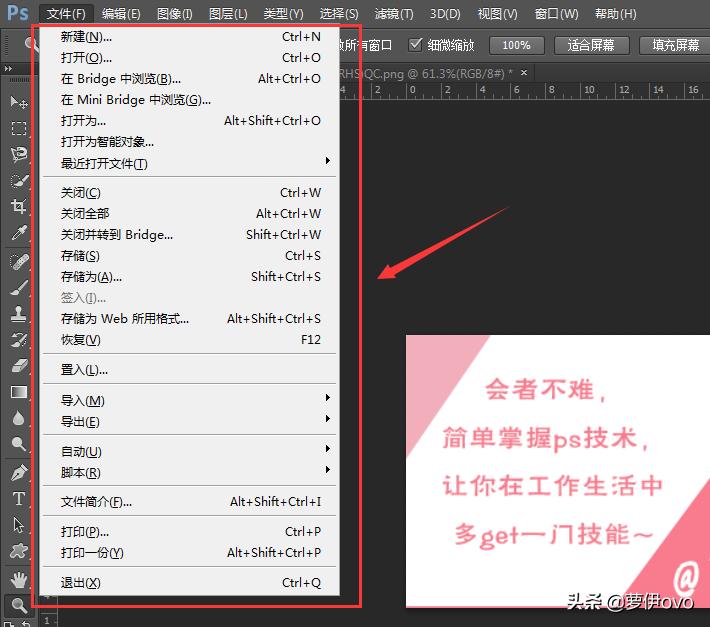Screen dimensions: 710x627
Task: Click the 填充屏幕 button
Action: coord(676,45)
